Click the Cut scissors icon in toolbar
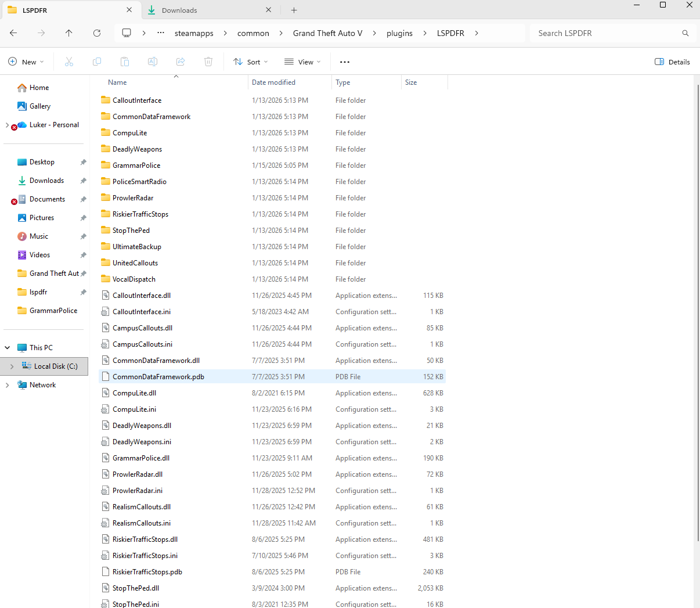 69,62
